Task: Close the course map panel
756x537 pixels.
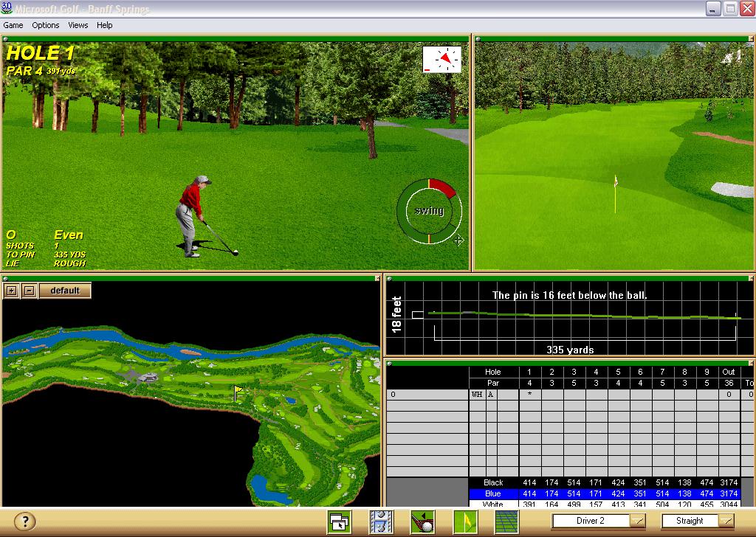Action: point(377,278)
